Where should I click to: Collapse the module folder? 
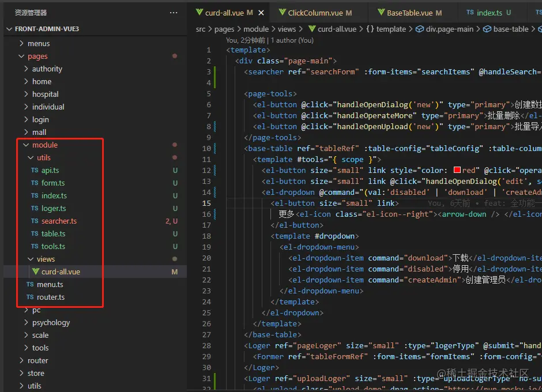[26, 145]
